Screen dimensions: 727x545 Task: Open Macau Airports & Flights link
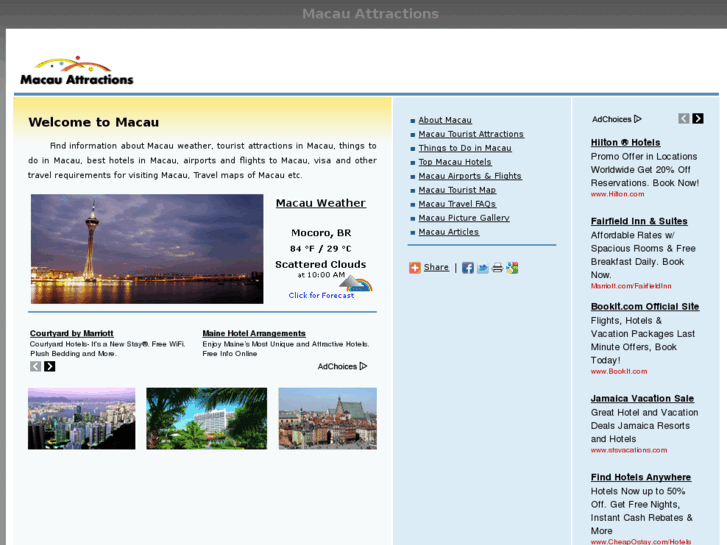(x=470, y=176)
